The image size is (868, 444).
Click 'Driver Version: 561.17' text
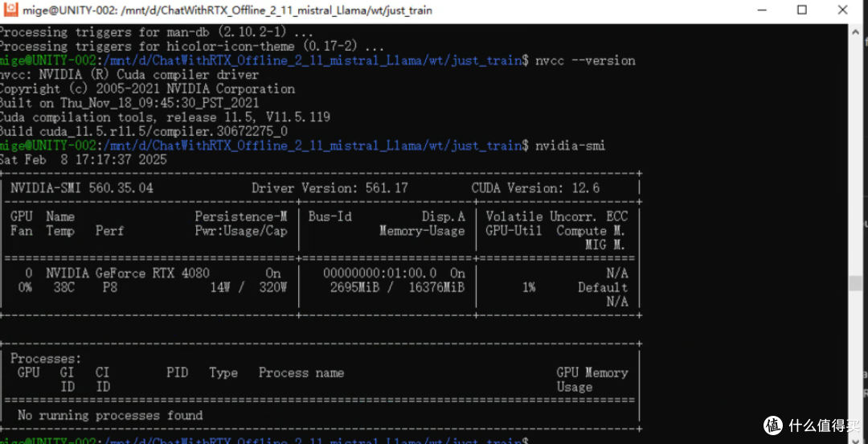pyautogui.click(x=330, y=188)
